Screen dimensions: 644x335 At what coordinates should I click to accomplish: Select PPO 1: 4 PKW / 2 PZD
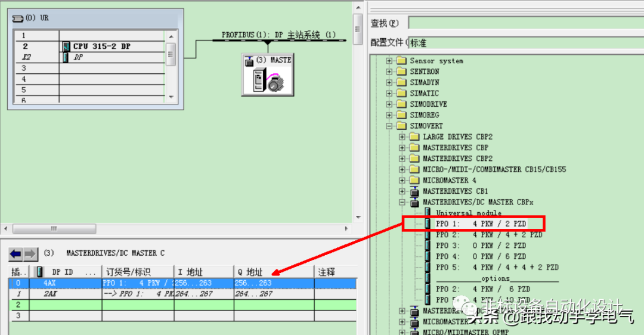coord(481,224)
